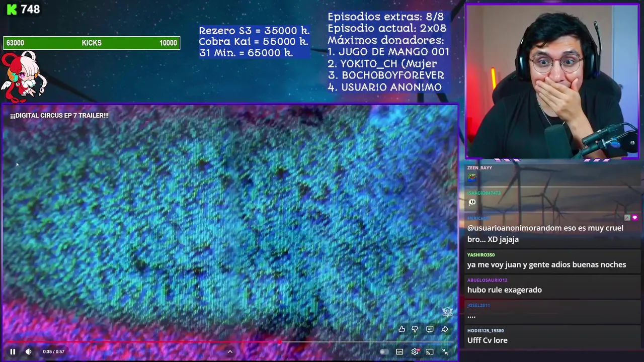This screenshot has width=644, height=362.
Task: Exit fullscreen in the video player
Action: point(445,352)
